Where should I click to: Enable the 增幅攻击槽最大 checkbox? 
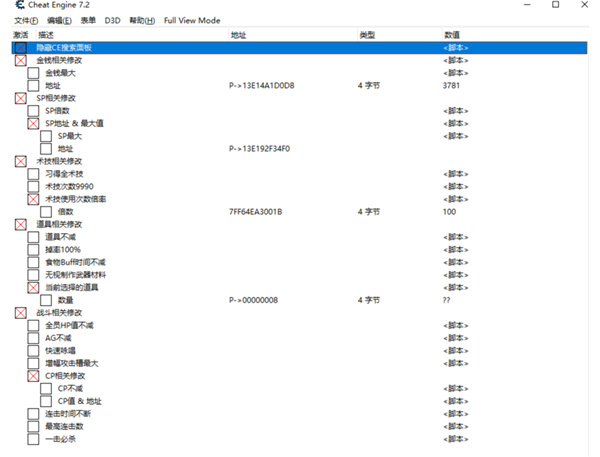pyautogui.click(x=33, y=363)
